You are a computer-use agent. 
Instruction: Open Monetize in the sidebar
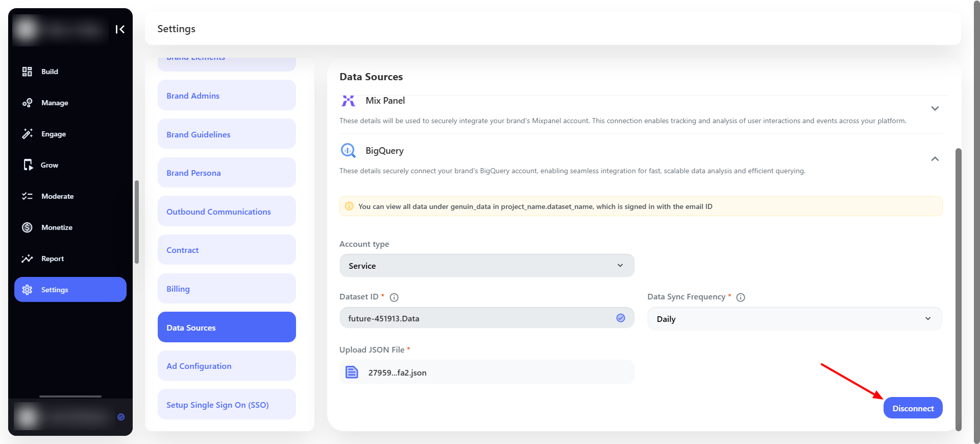70,227
